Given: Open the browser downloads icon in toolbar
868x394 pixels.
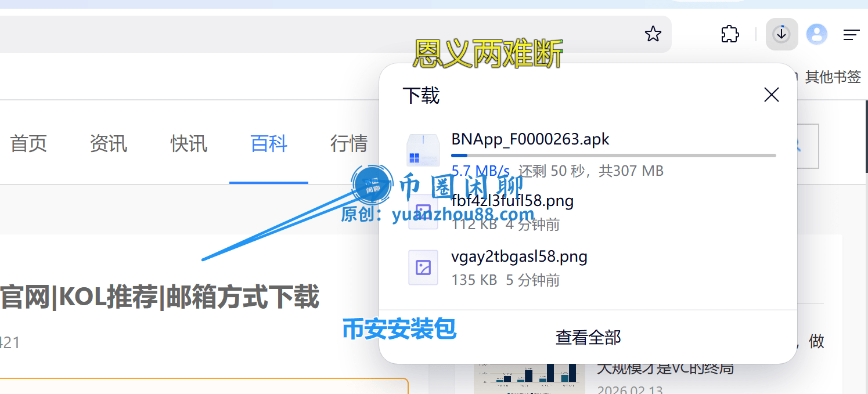Looking at the screenshot, I should coord(781,34).
